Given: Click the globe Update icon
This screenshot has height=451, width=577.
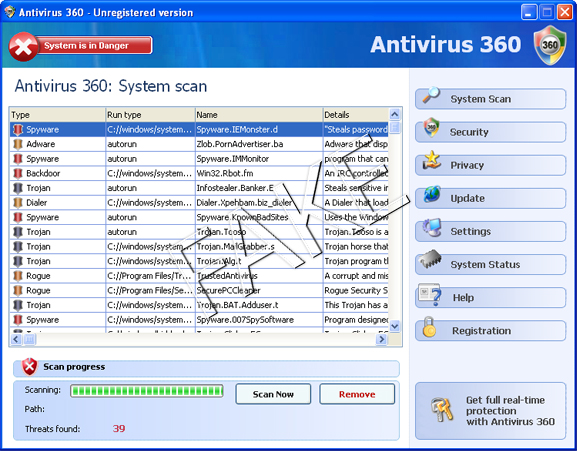Looking at the screenshot, I should coord(432,194).
